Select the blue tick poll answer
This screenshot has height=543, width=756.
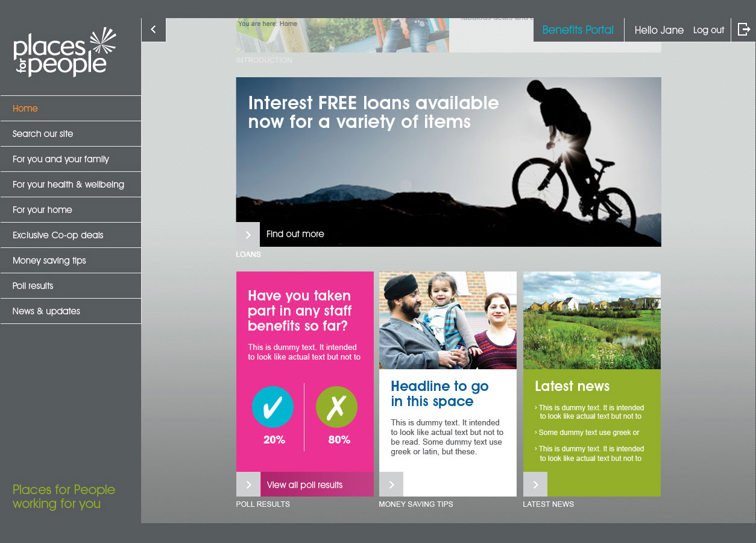click(272, 407)
